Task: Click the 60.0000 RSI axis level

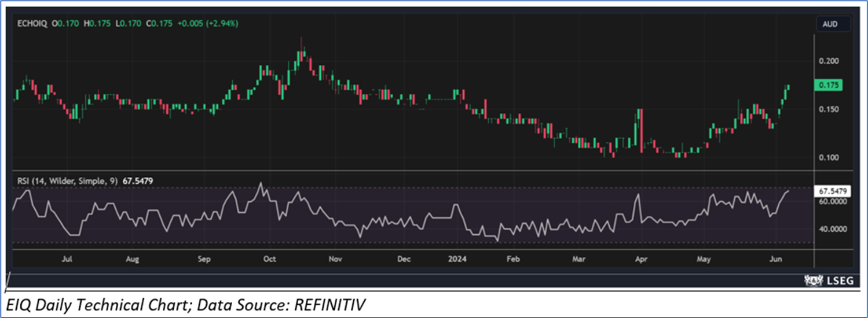Action: coord(832,202)
